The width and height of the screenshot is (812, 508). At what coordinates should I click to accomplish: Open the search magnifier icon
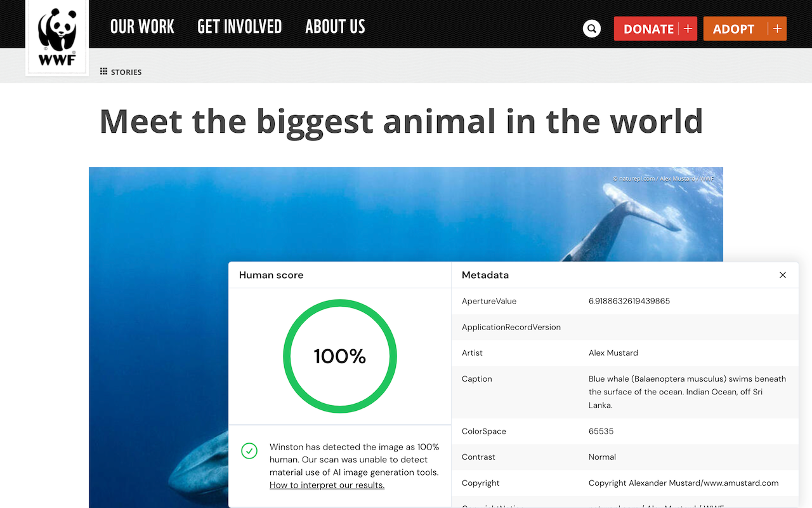click(x=591, y=29)
